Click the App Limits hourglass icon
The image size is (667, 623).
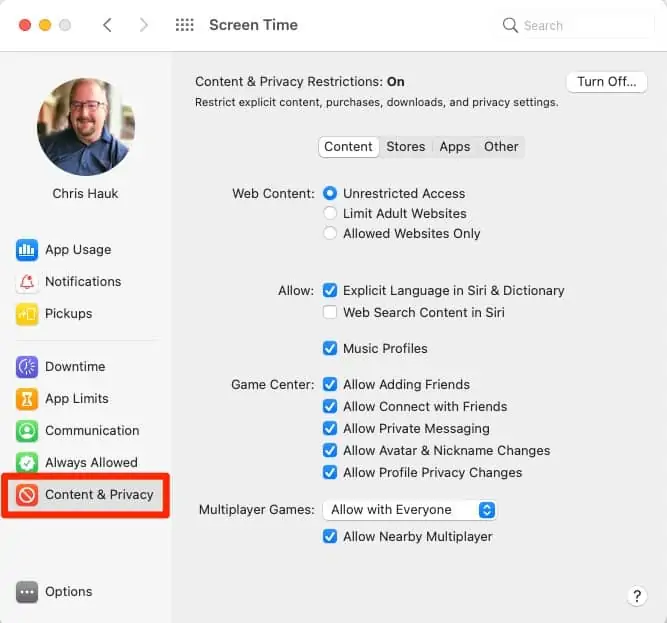[x=27, y=399]
